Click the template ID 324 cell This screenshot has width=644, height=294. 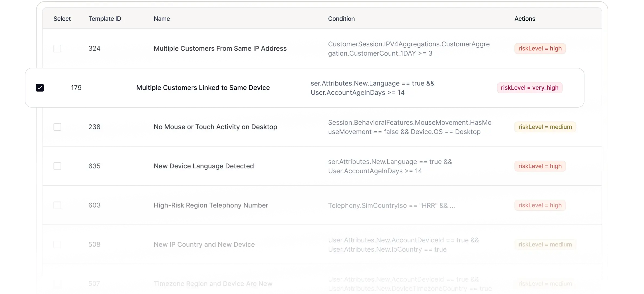94,48
